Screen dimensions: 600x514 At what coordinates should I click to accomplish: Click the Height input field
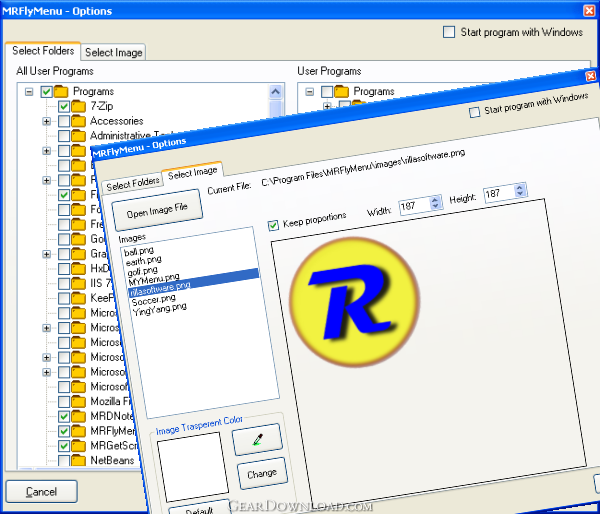click(500, 193)
